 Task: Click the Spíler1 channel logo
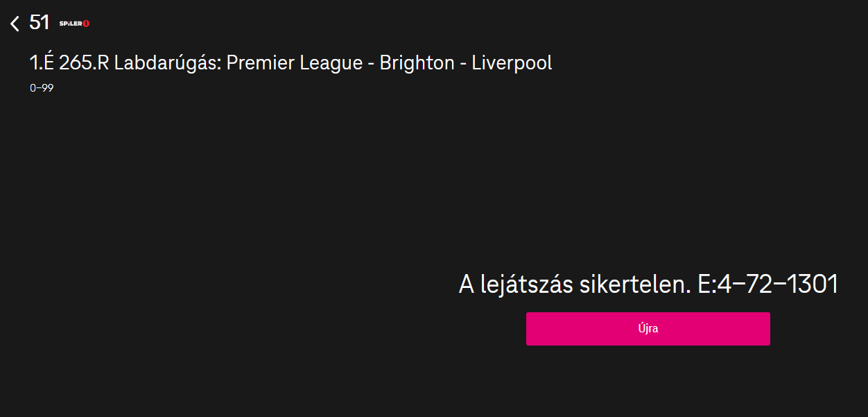click(x=74, y=24)
